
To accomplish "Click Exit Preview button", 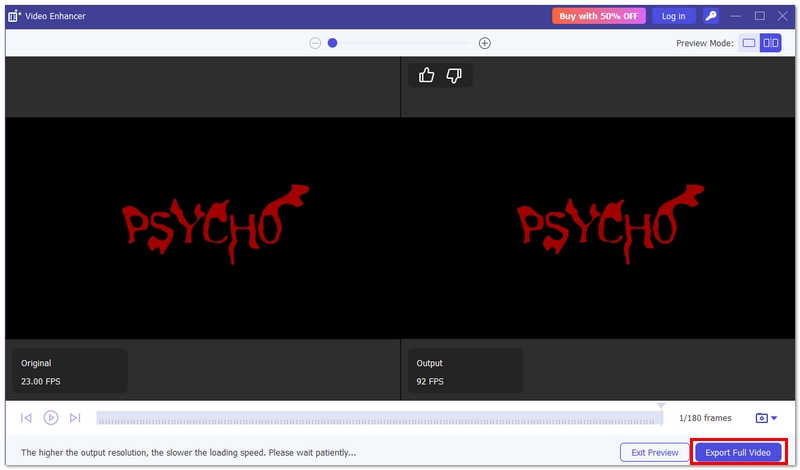I will (x=655, y=453).
